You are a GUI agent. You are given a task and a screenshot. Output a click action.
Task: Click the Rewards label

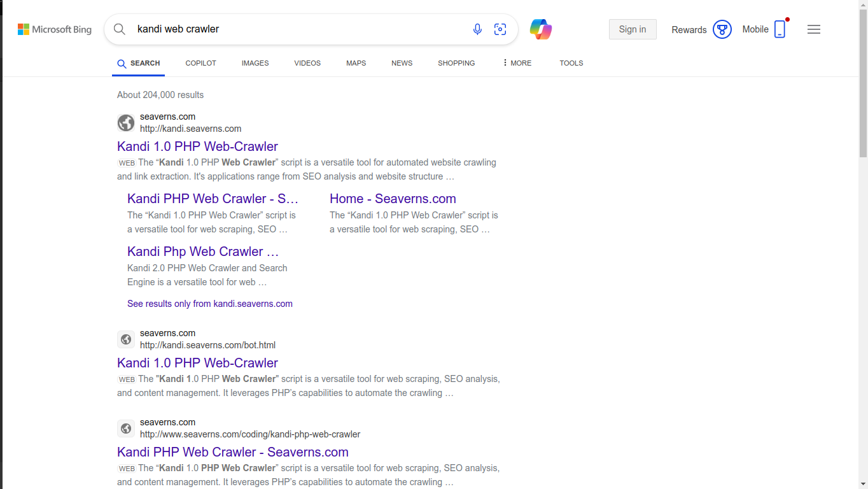point(689,30)
